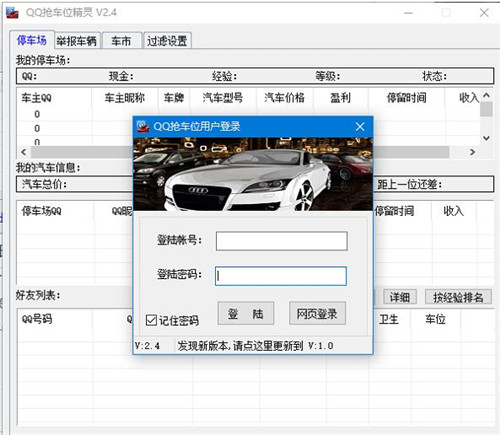This screenshot has height=435, width=500.
Task: Minimize the QQ抢车位精灵 window
Action: (409, 13)
